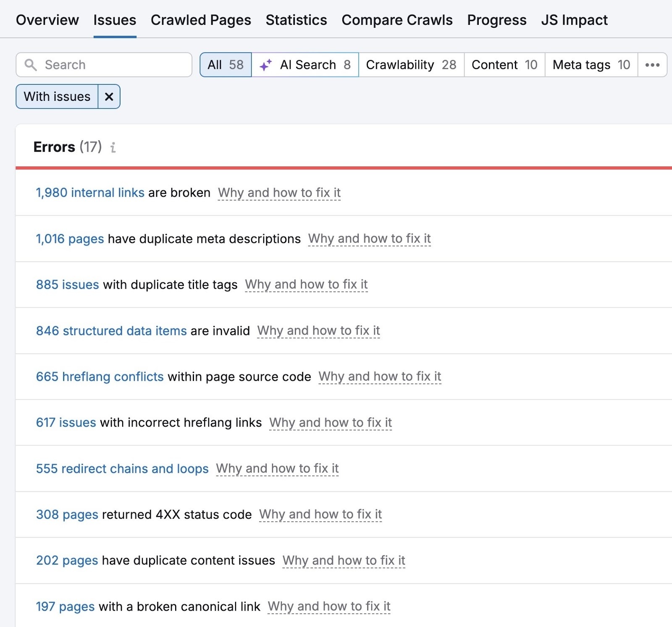Open the 308 pages with 4XX status codes
Viewport: 672px width, 627px height.
(x=66, y=514)
